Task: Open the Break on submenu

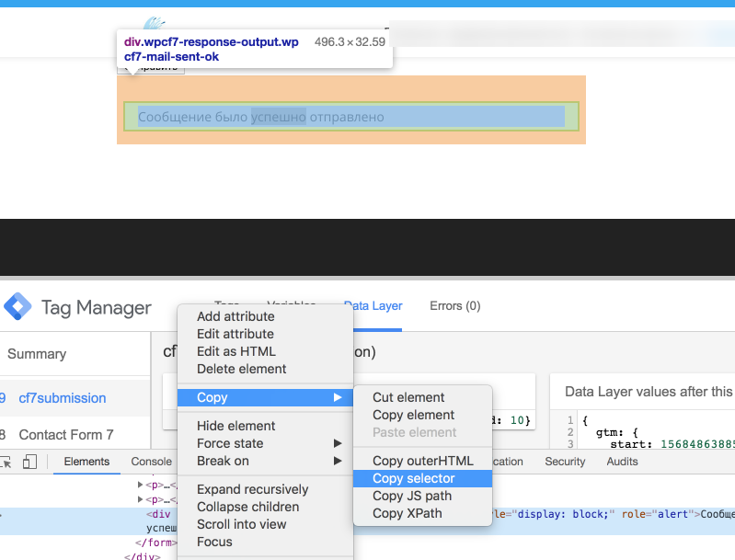Action: (265, 461)
